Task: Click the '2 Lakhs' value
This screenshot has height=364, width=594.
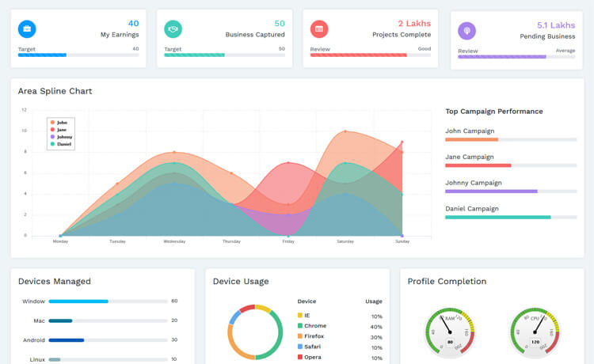Action: click(414, 24)
